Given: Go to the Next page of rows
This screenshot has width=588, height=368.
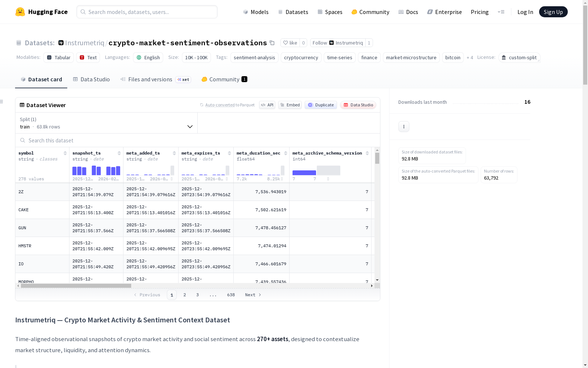Looking at the screenshot, I should [253, 295].
